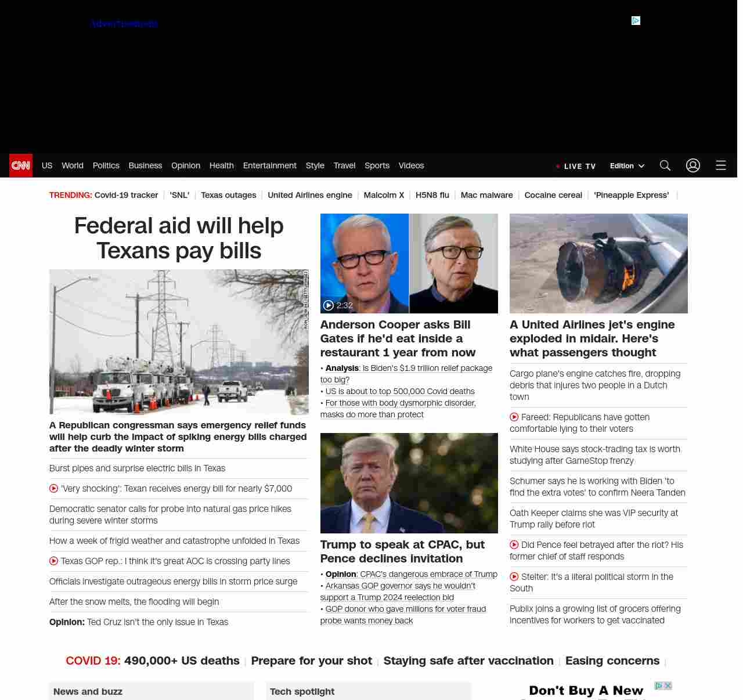The width and height of the screenshot is (743, 700).
Task: Open the search magnifier icon
Action: (x=665, y=165)
